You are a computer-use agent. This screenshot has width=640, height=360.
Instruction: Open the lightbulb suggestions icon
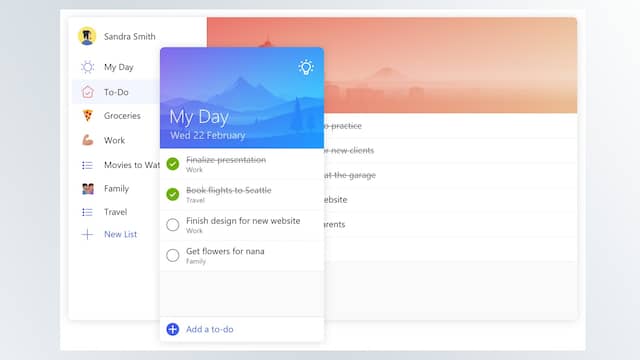pos(306,67)
